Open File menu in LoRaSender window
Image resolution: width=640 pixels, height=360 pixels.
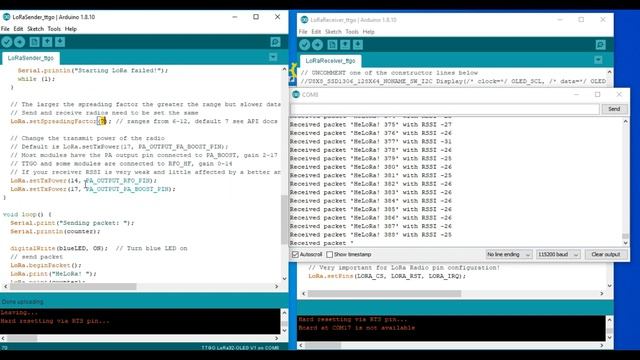point(5,29)
